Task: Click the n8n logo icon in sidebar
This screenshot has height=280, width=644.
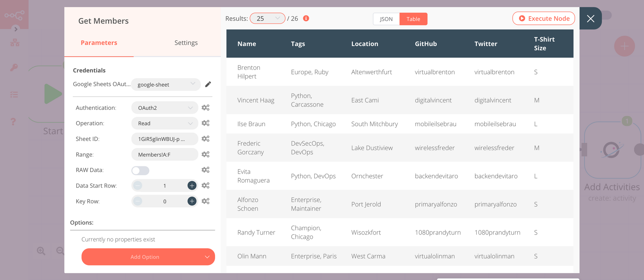Action: click(x=14, y=15)
